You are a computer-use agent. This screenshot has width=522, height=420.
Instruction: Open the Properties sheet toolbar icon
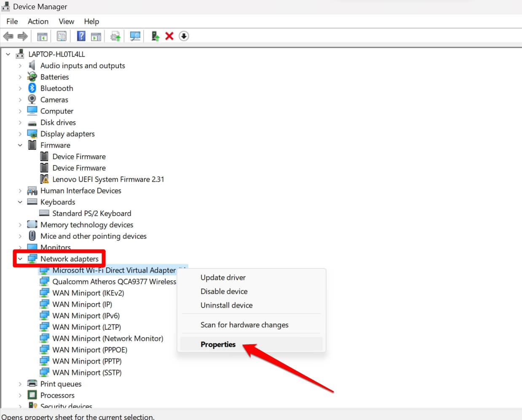[62, 37]
